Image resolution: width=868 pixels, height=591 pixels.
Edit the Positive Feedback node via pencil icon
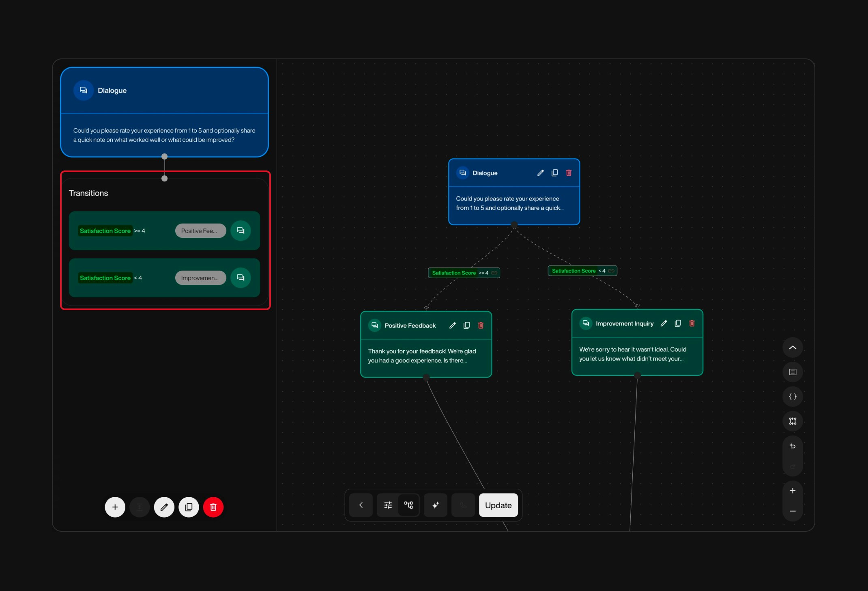(x=452, y=325)
